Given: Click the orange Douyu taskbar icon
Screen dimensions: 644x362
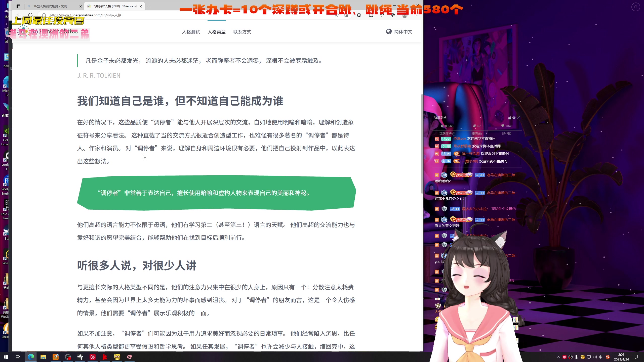Looking at the screenshot, I should pos(55,357).
